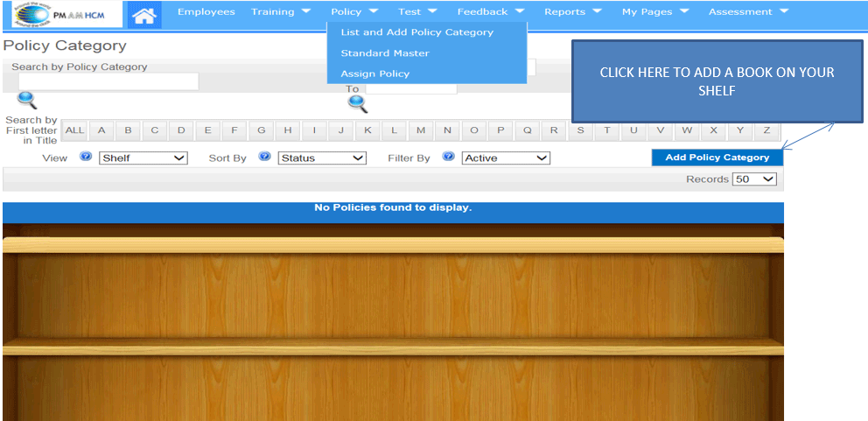Open the Reports menu

point(572,12)
